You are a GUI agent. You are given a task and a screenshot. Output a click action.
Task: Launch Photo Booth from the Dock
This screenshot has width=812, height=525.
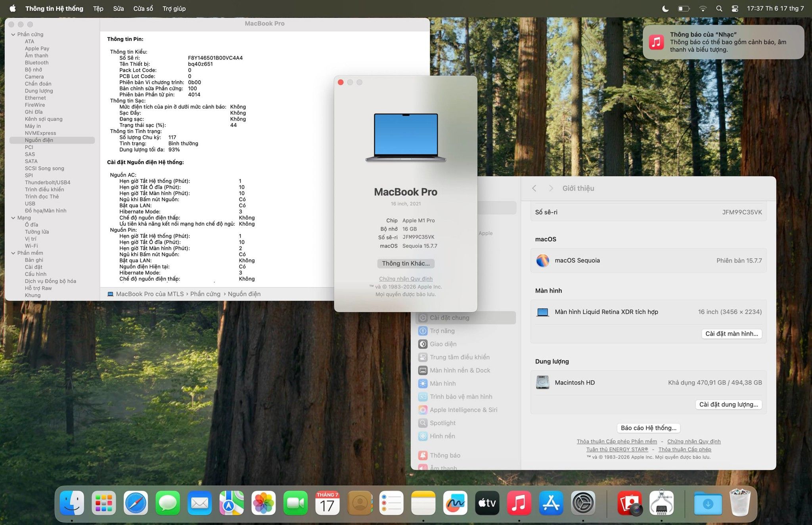[630, 503]
